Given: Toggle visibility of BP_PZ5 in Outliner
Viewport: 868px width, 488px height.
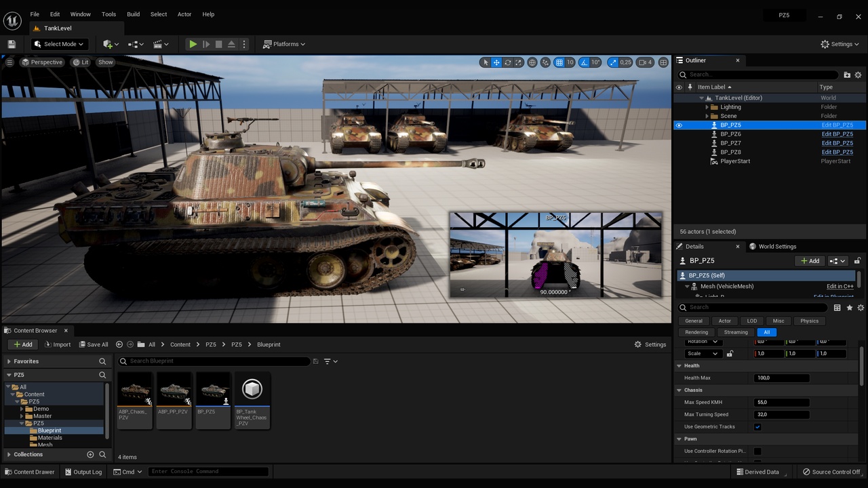Looking at the screenshot, I should pyautogui.click(x=679, y=125).
